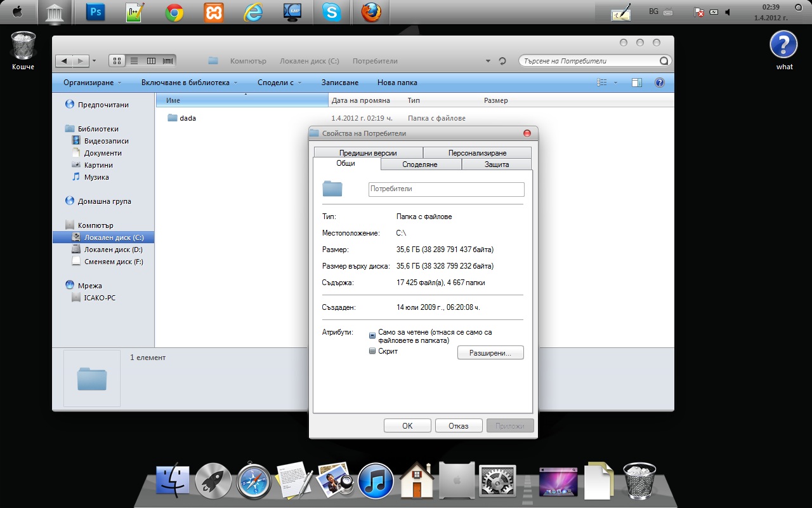Open Skype from the top taskbar
The image size is (812, 508).
coord(331,13)
